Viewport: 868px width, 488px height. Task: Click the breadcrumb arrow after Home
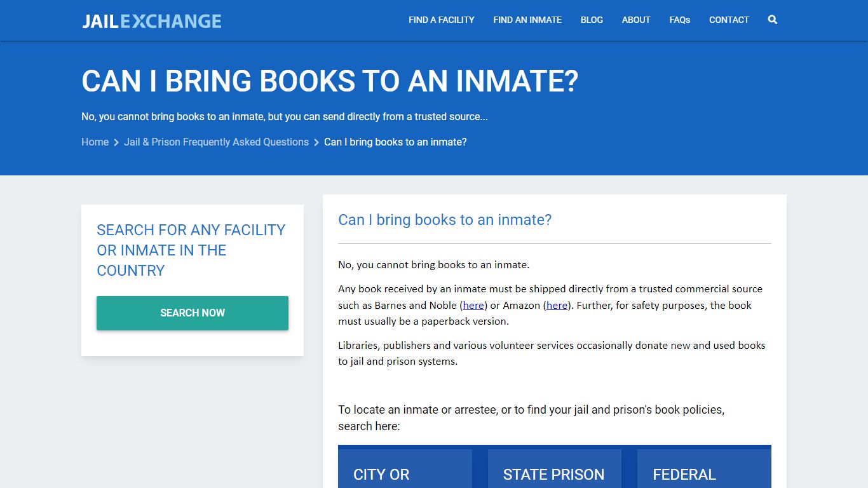tap(115, 142)
